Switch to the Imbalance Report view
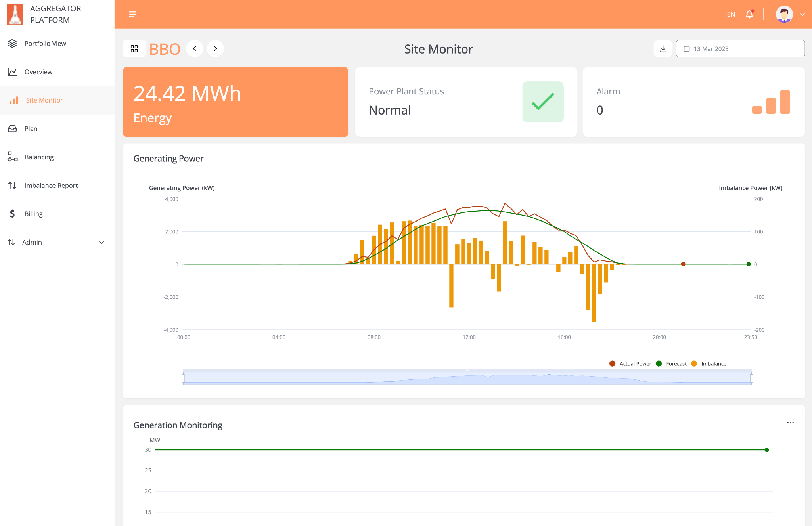The width and height of the screenshot is (812, 526). click(51, 185)
